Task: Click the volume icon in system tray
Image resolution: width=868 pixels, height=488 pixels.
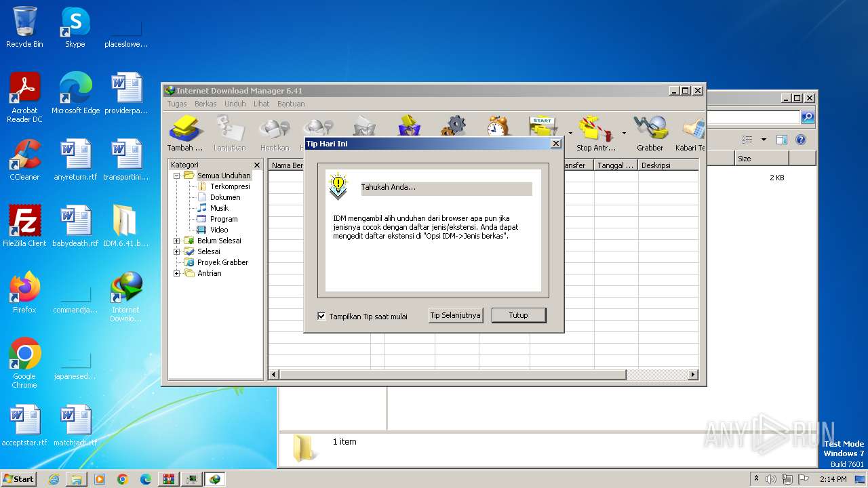Action: point(772,479)
